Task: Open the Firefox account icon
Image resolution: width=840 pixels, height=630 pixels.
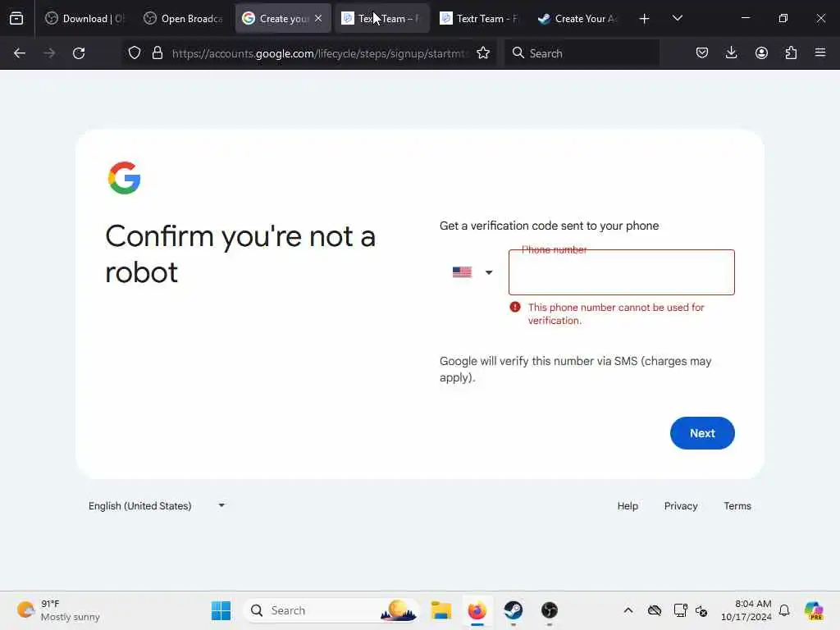Action: click(761, 52)
